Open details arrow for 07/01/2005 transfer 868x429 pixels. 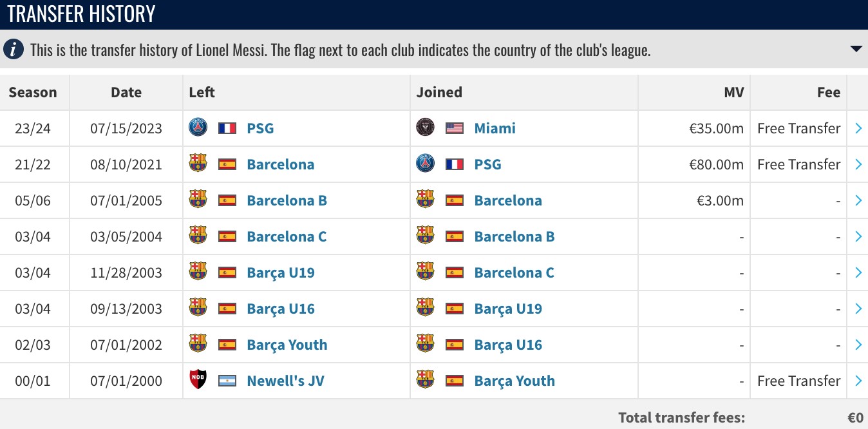click(858, 200)
